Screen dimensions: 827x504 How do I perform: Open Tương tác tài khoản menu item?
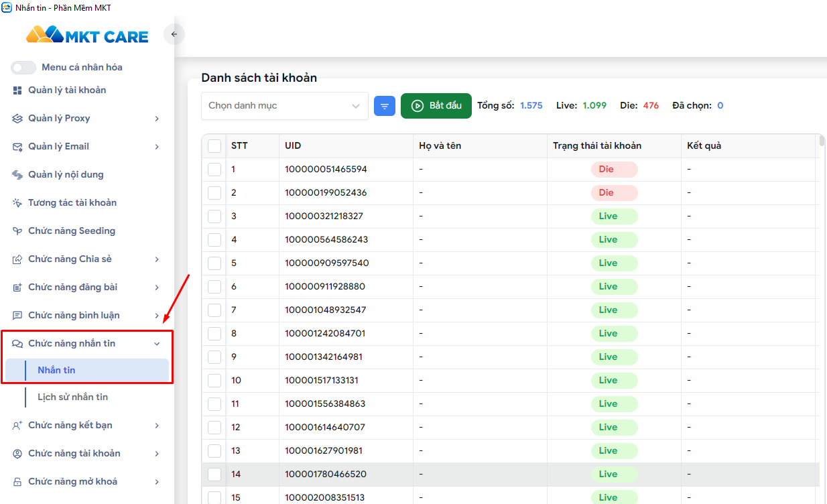point(87,203)
